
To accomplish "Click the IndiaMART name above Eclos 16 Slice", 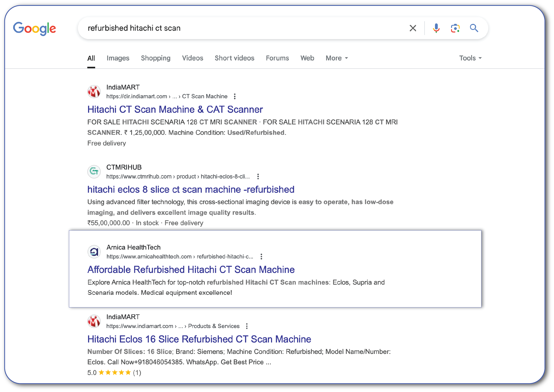I will [123, 317].
